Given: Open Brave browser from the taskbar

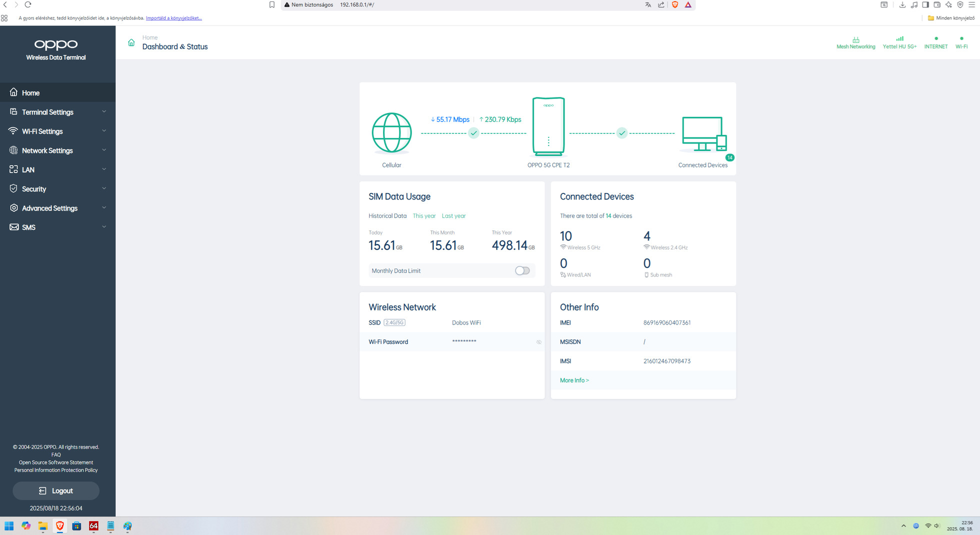Looking at the screenshot, I should (59, 525).
